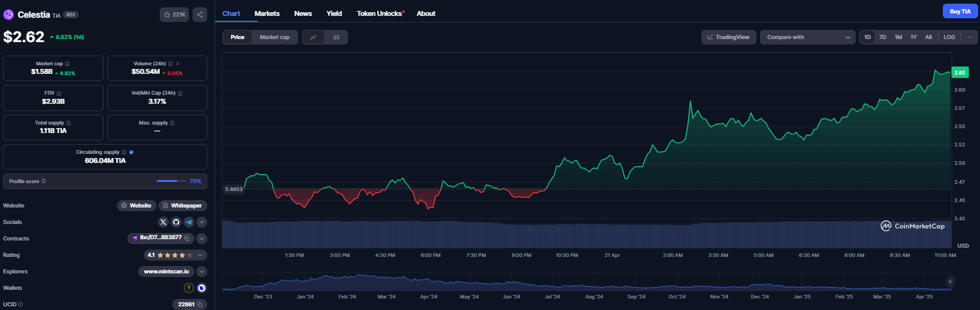This screenshot has height=310, width=980.
Task: Copy the UCID 22861 value
Action: coord(200,305)
